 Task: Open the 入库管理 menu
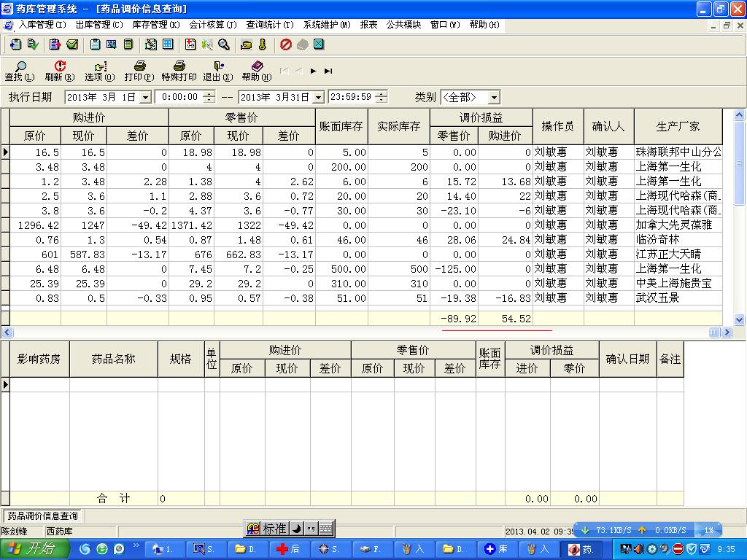(x=41, y=25)
